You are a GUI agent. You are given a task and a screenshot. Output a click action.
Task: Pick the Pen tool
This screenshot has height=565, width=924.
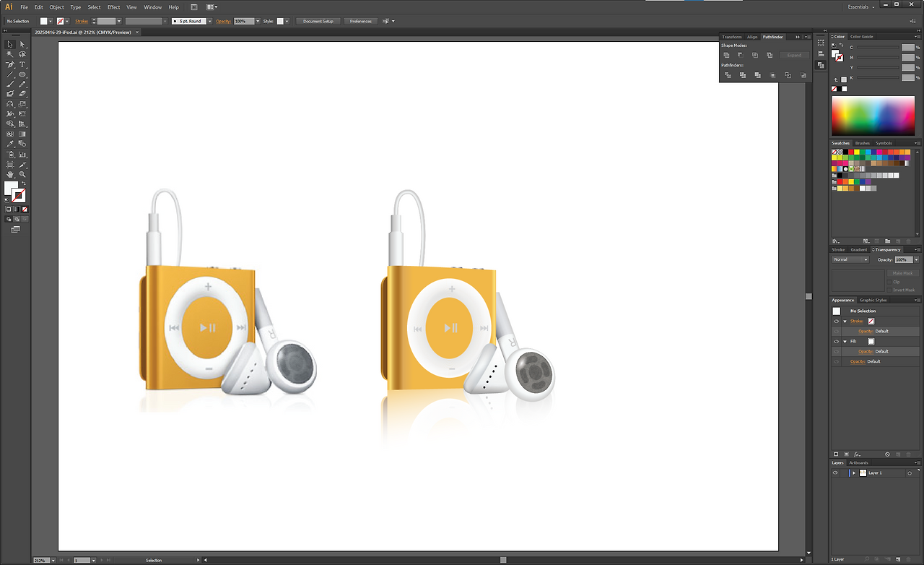pyautogui.click(x=10, y=64)
